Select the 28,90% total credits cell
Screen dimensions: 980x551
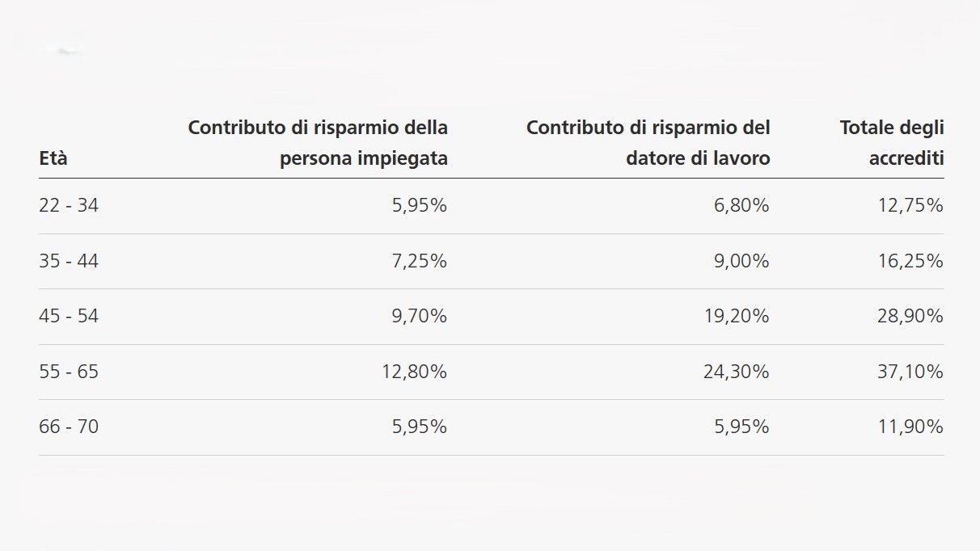[910, 317]
